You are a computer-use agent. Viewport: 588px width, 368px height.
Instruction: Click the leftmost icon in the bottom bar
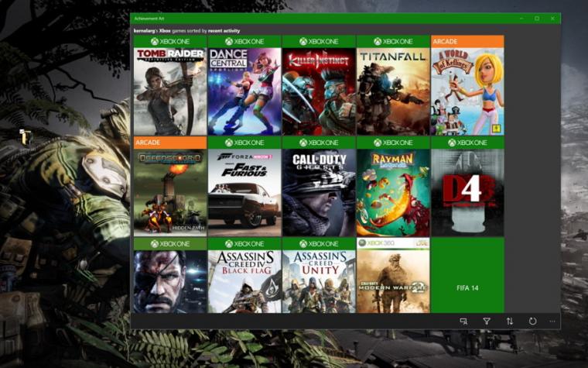pyautogui.click(x=463, y=322)
